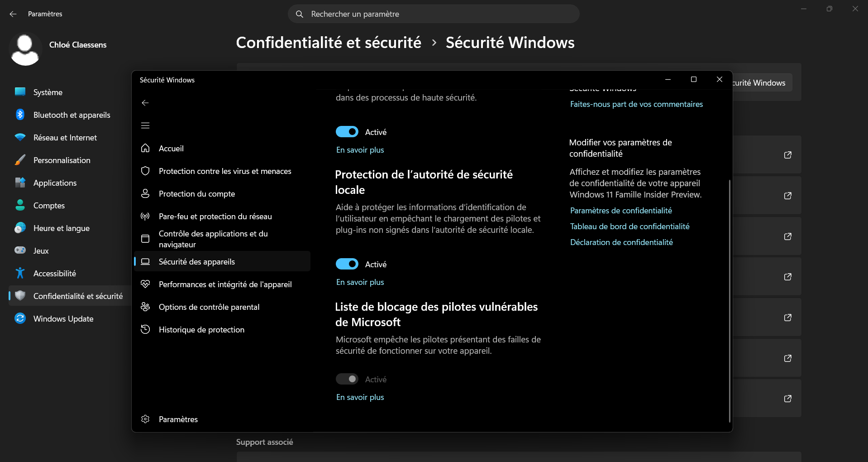Disable Protection de l'autorité de sécurité locale
The height and width of the screenshot is (462, 868).
[x=347, y=264]
